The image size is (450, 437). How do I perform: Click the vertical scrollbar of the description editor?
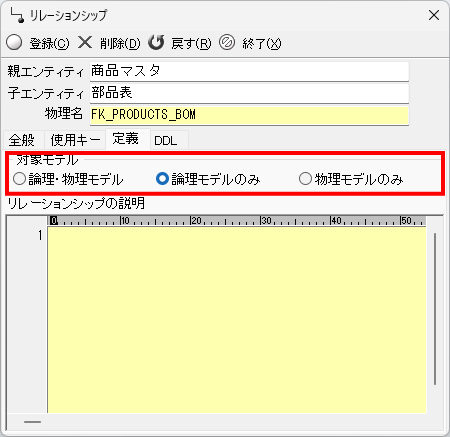[x=435, y=309]
